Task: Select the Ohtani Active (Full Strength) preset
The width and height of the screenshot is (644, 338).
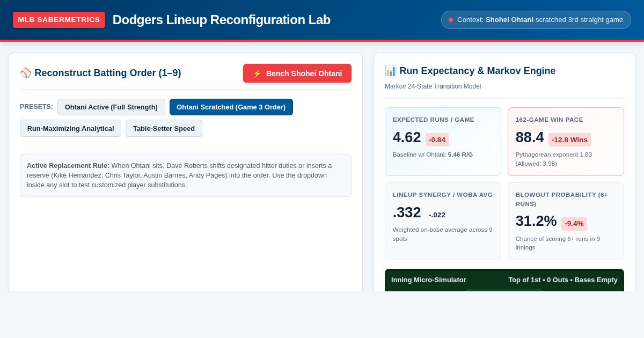Action: coord(111,107)
